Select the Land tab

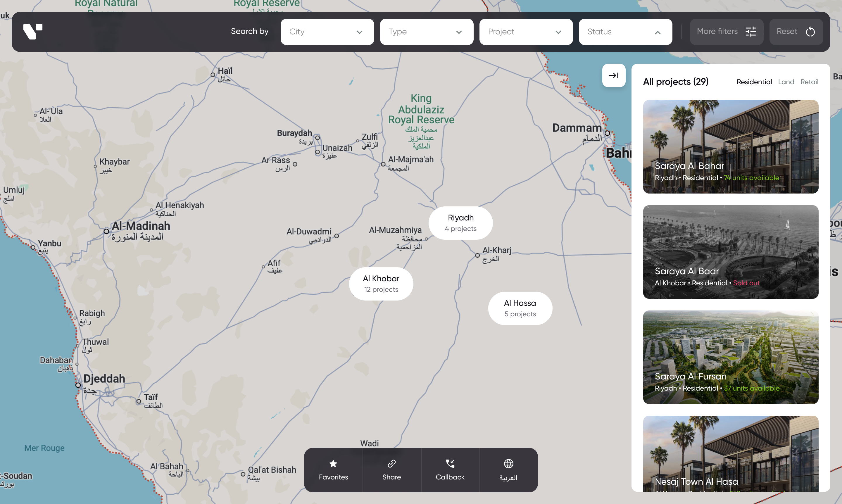786,82
